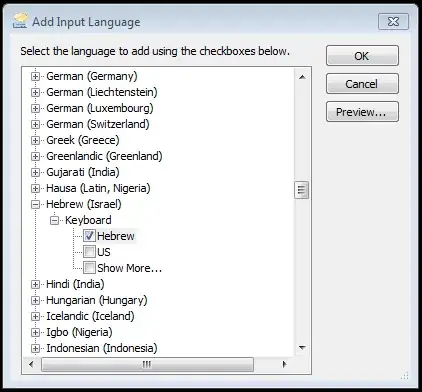The height and width of the screenshot is (392, 422).
Task: Close the Add Input Language dialog
Action: click(393, 22)
